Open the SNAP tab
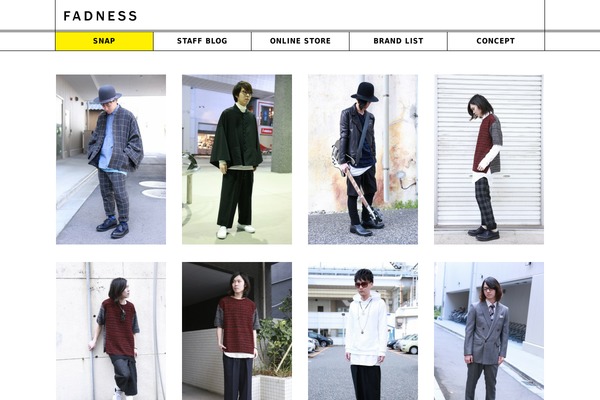Image resolution: width=600 pixels, height=400 pixels. (x=104, y=41)
